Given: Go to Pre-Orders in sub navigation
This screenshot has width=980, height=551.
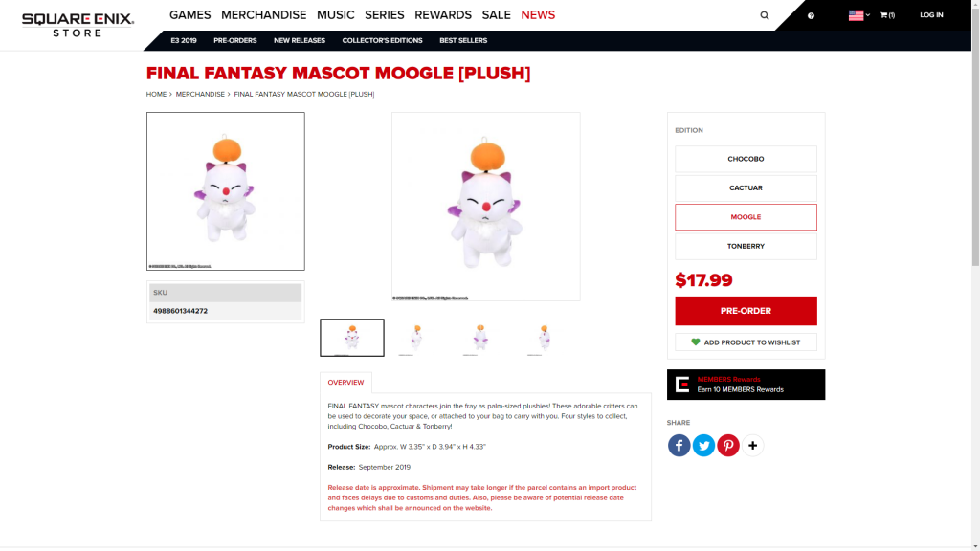Looking at the screenshot, I should pyautogui.click(x=235, y=40).
